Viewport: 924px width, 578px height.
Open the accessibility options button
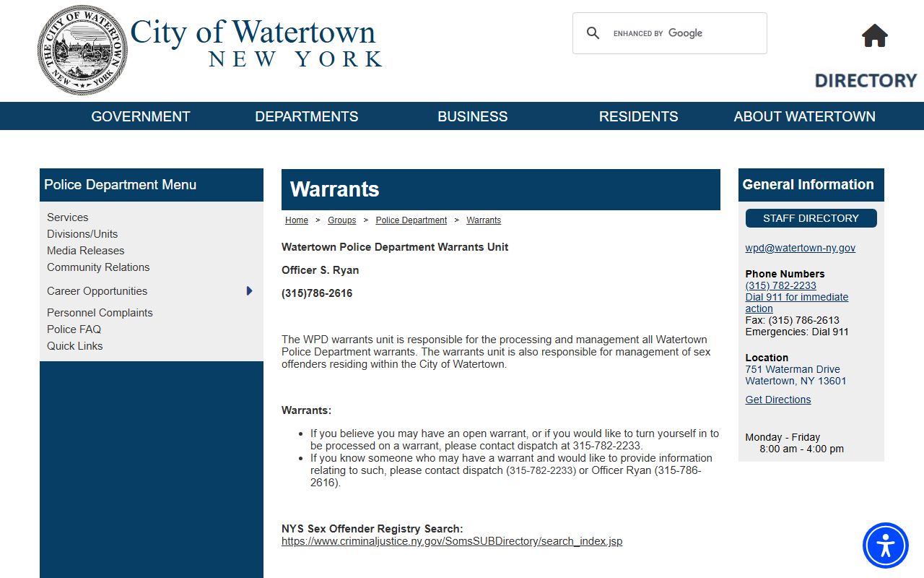pyautogui.click(x=886, y=545)
